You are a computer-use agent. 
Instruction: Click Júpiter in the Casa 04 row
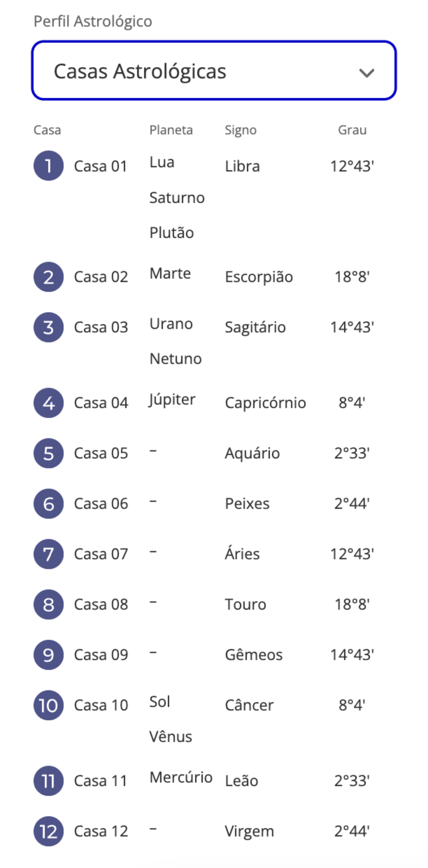172,400
